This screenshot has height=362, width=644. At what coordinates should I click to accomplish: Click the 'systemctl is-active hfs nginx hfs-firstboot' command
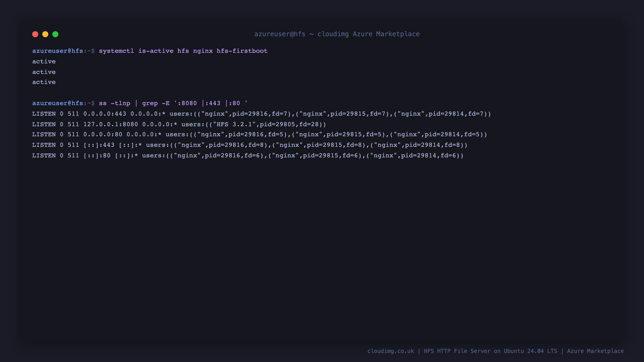183,51
